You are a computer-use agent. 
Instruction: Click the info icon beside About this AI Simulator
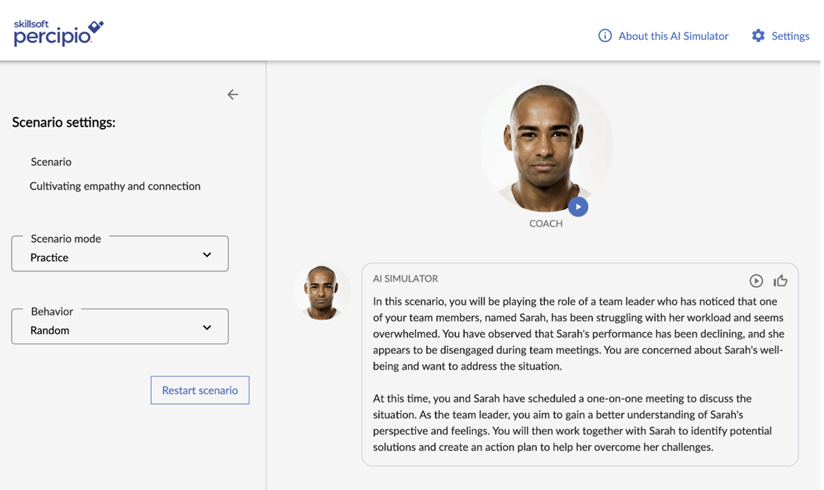(605, 36)
